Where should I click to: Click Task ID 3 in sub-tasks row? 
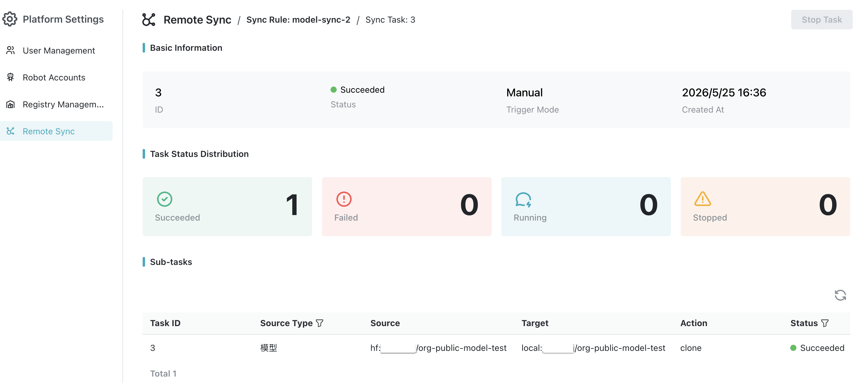[153, 348]
